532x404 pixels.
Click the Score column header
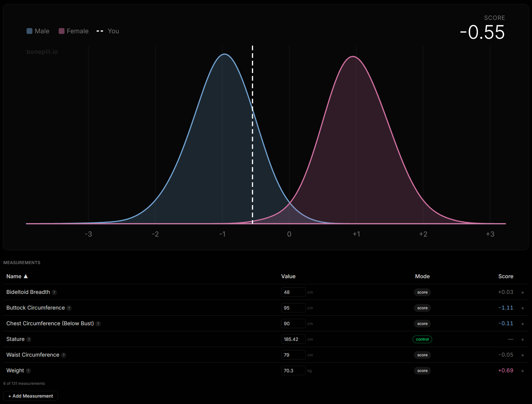coord(506,276)
